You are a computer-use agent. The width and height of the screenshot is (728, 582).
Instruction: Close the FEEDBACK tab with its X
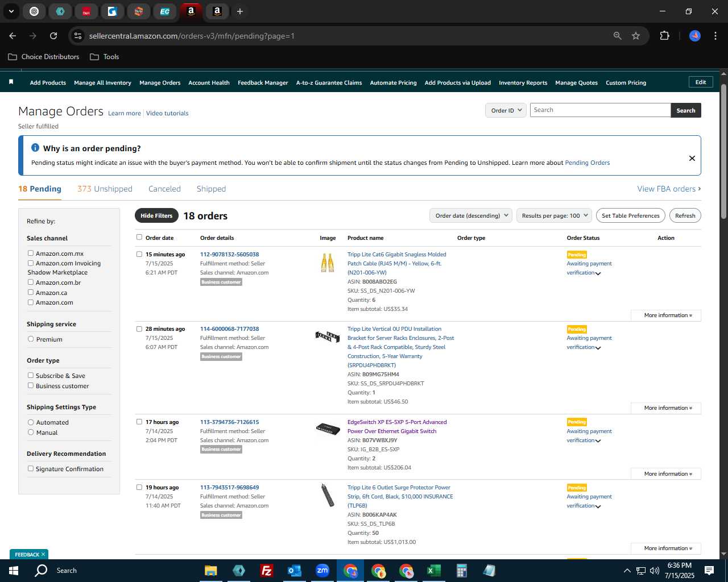43,554
